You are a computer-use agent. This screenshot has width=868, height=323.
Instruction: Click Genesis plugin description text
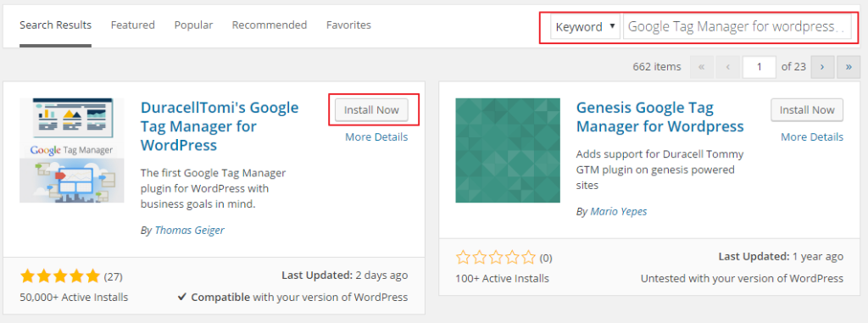click(659, 170)
